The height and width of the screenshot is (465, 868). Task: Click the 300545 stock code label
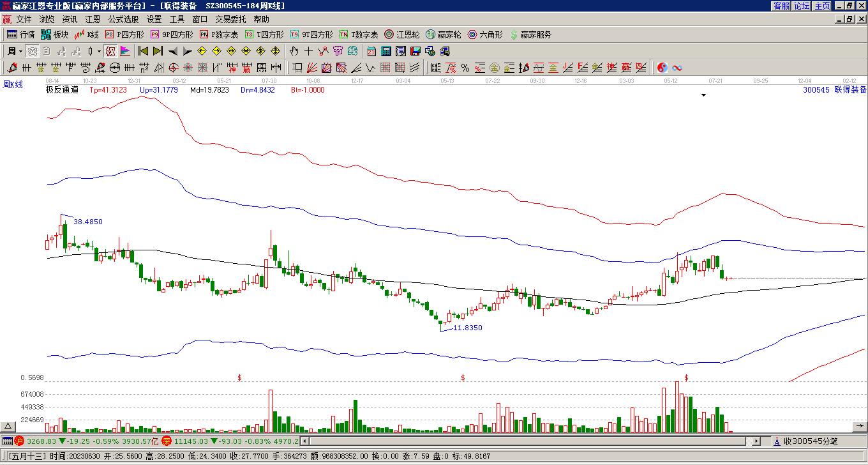tap(816, 90)
